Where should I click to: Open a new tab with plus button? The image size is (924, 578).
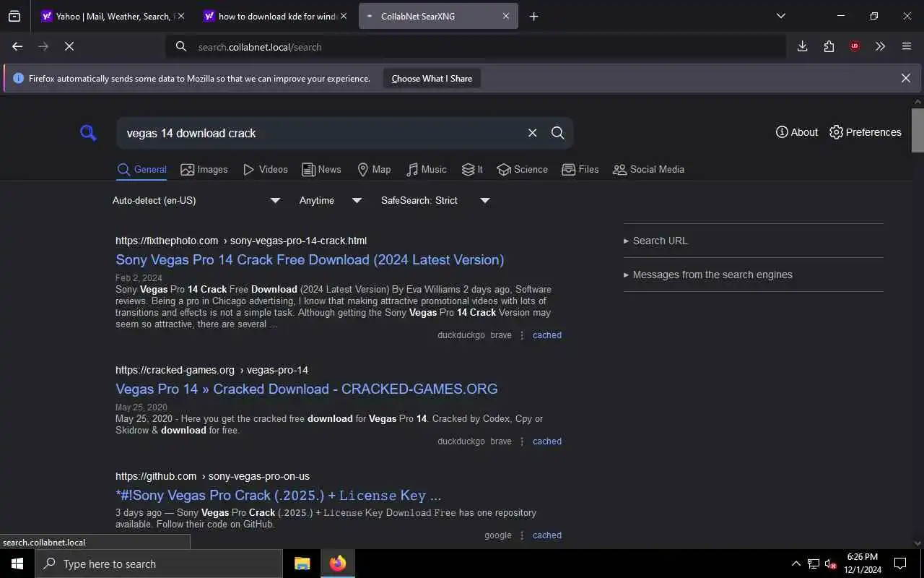click(x=533, y=16)
